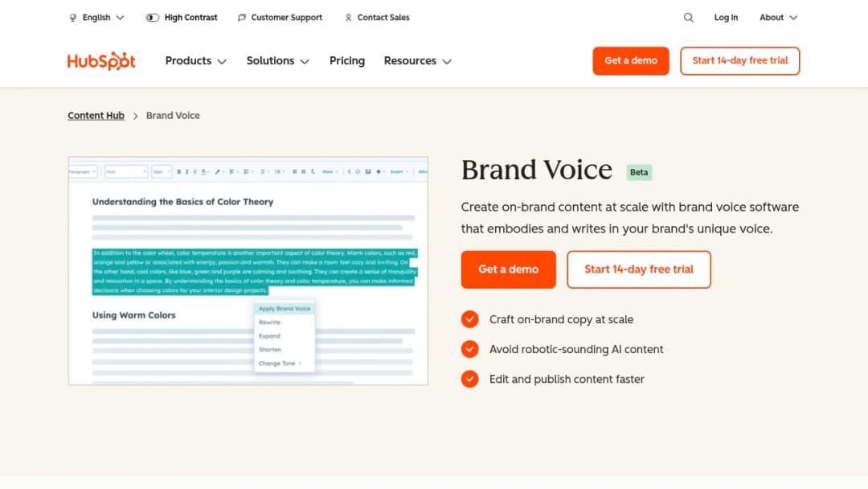Click Get a demo in header
The width and height of the screenshot is (868, 489).
(x=631, y=61)
